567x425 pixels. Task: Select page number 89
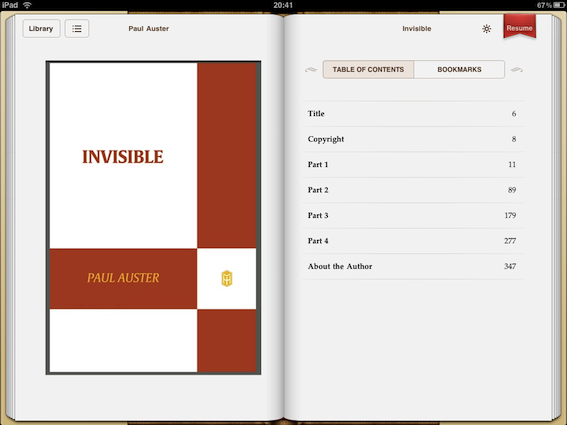click(x=512, y=190)
